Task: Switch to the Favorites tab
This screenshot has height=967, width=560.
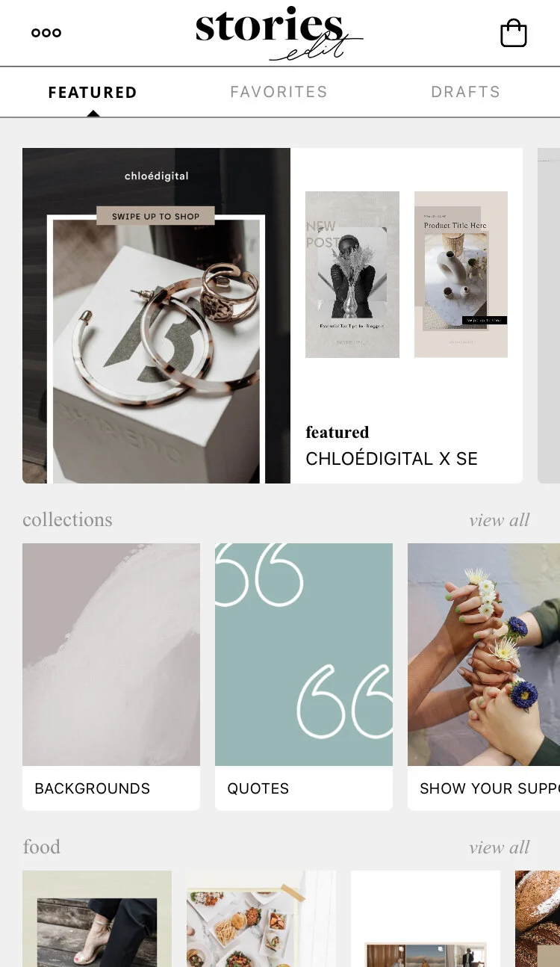Action: point(279,92)
